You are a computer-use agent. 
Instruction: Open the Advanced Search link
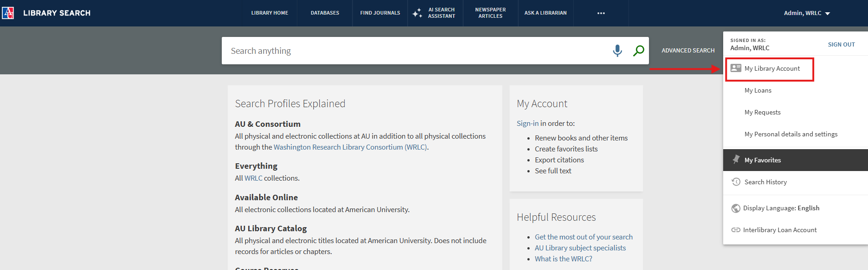point(688,51)
